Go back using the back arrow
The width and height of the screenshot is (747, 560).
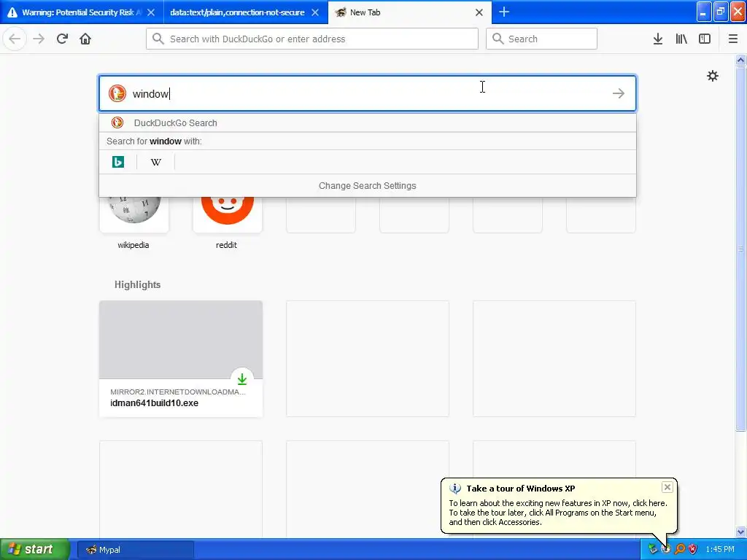15,39
